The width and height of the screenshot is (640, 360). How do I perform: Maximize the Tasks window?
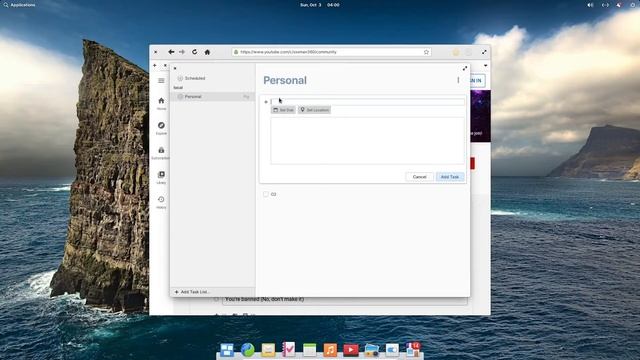coord(464,68)
